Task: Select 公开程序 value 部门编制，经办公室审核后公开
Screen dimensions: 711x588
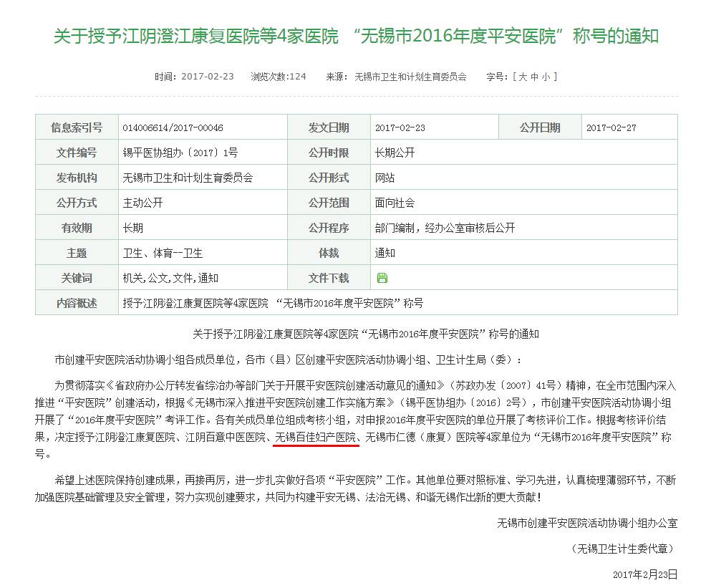Action: click(445, 227)
